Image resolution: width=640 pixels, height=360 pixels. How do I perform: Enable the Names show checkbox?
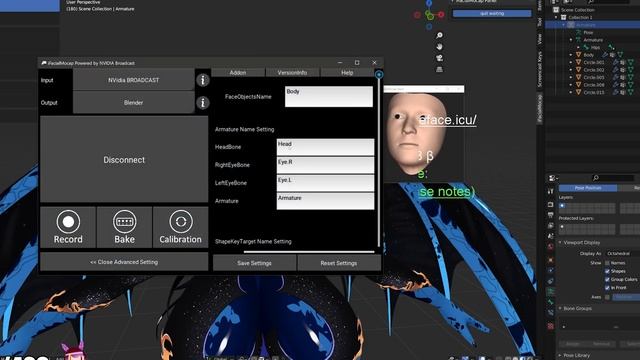point(607,263)
